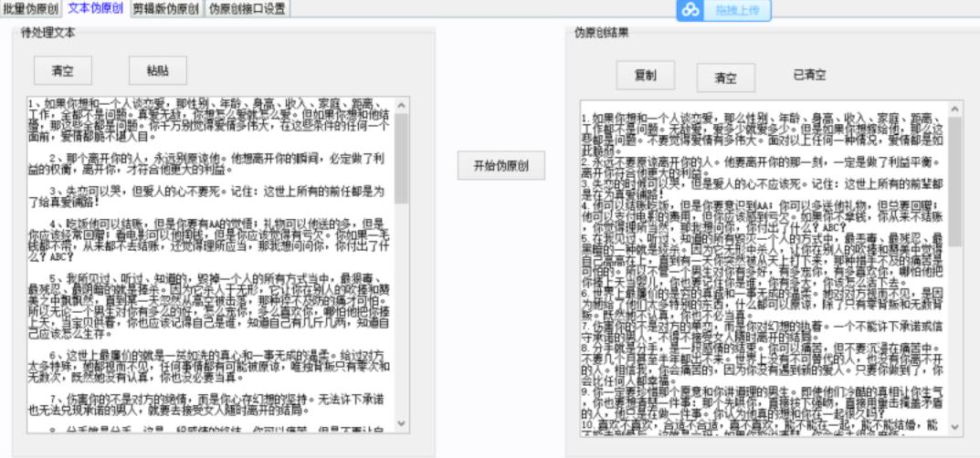Screen dimensions: 980x458
Task: Click the 粘贴 paste button
Action: pos(158,70)
